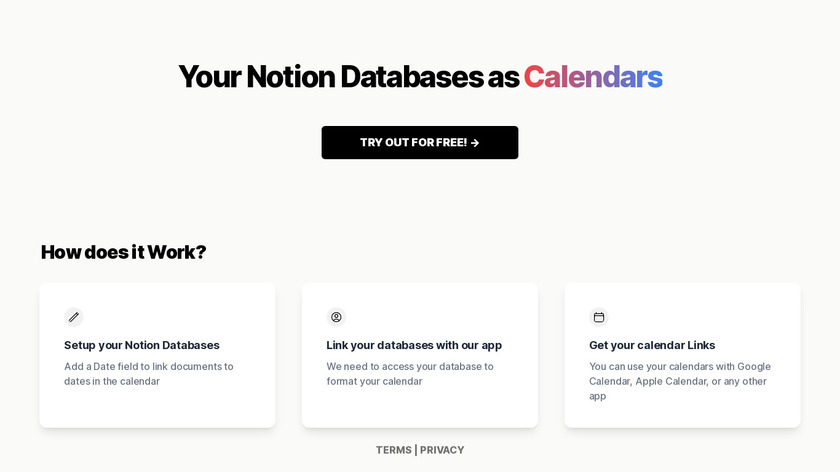Click the Apple Calendar mention in the third card
This screenshot has height=472, width=840.
[x=669, y=381]
